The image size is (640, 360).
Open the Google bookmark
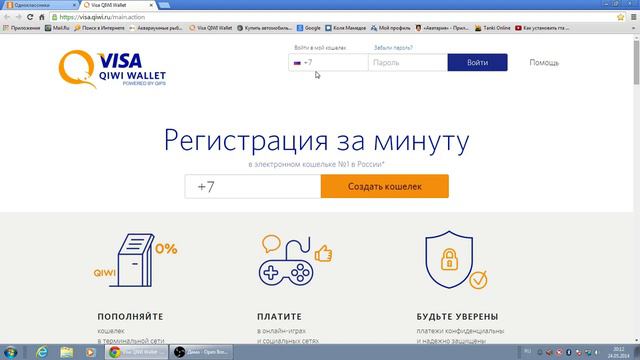(309, 28)
